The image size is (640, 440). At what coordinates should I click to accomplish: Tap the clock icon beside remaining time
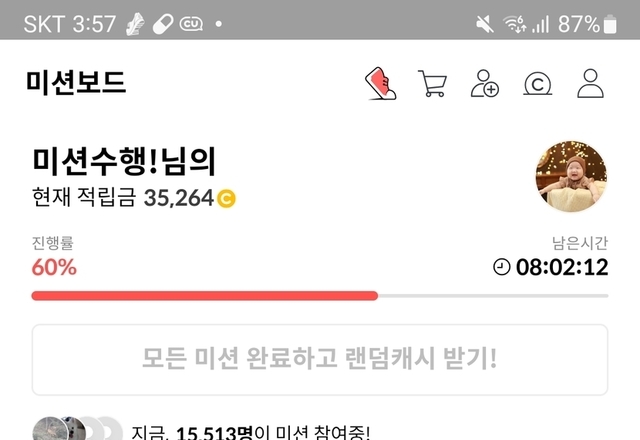point(502,267)
